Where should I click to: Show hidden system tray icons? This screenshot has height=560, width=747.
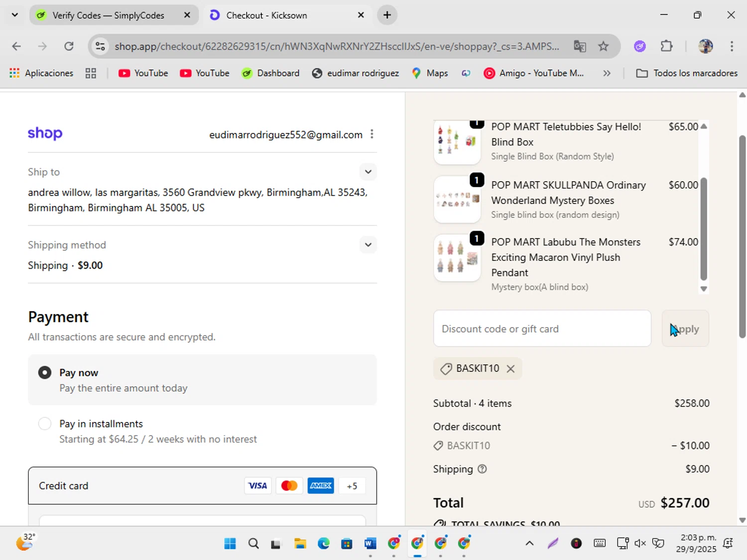(529, 544)
